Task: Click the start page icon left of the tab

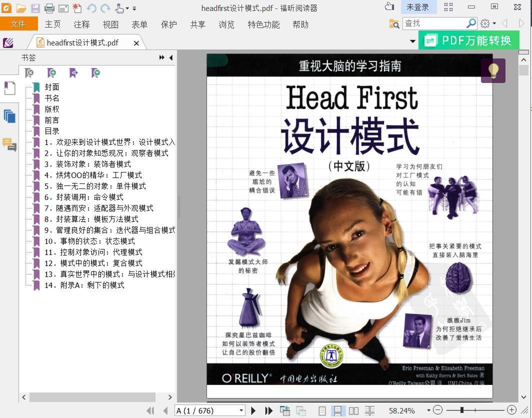Action: point(8,43)
